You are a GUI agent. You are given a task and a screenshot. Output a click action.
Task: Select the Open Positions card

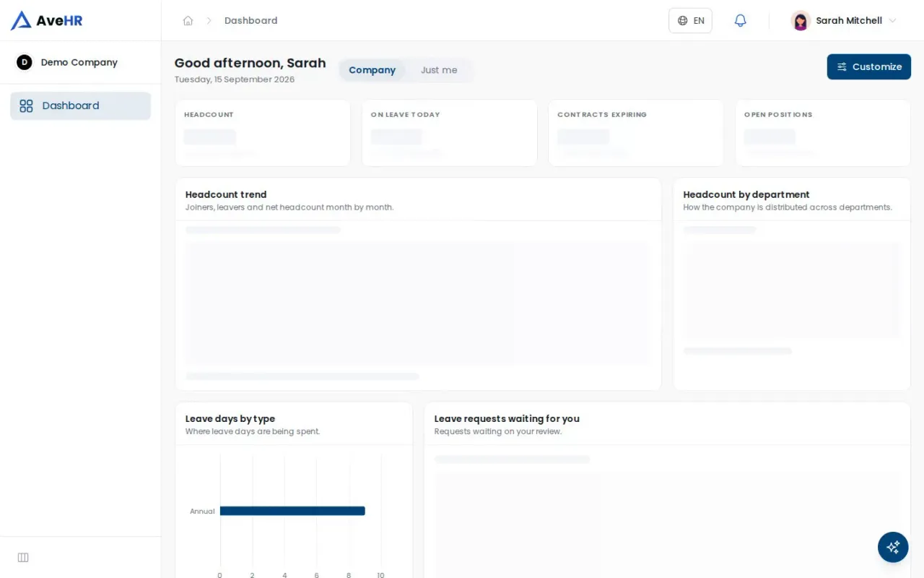click(823, 133)
